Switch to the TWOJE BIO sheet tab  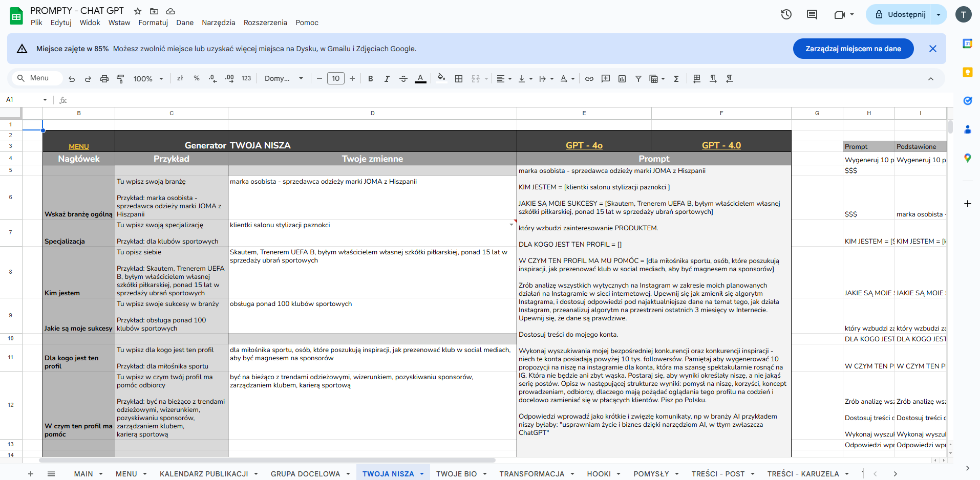[457, 474]
